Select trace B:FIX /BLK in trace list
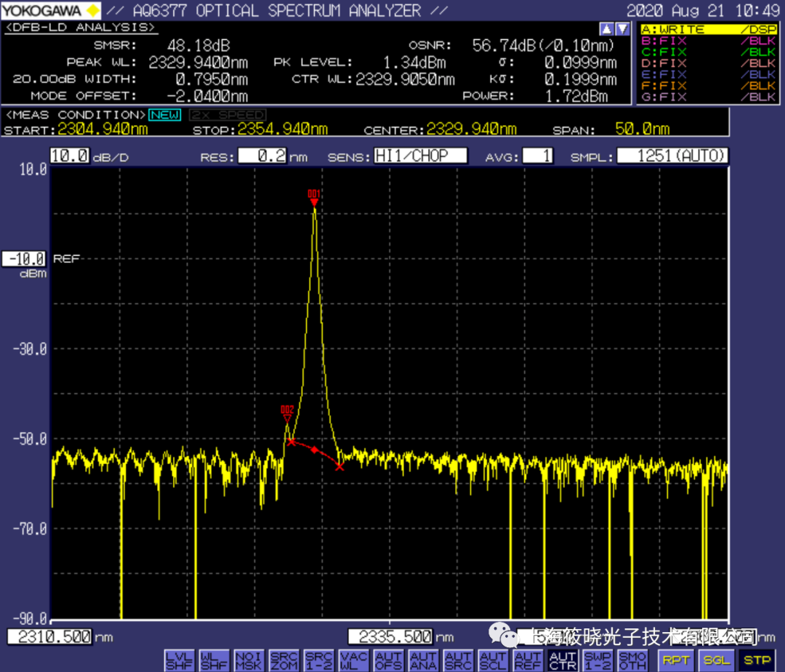The width and height of the screenshot is (785, 672). (708, 41)
